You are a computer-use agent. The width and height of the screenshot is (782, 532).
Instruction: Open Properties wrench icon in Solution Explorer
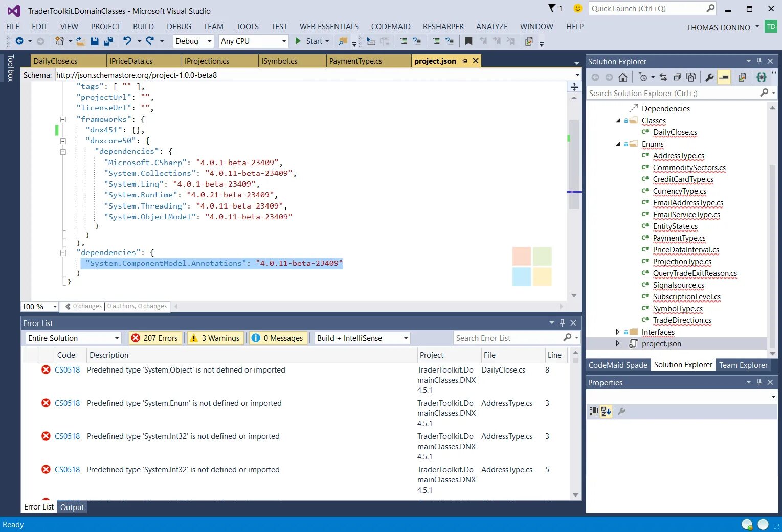click(x=709, y=78)
